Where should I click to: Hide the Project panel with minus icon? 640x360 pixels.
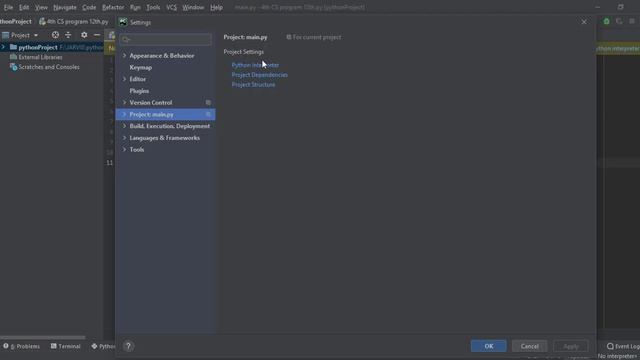click(97, 35)
